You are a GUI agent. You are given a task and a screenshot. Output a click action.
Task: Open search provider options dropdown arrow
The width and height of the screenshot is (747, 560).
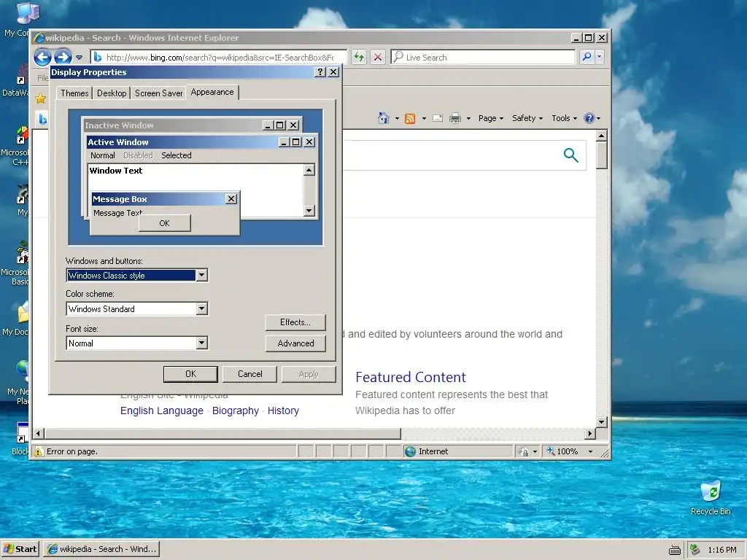(x=600, y=57)
